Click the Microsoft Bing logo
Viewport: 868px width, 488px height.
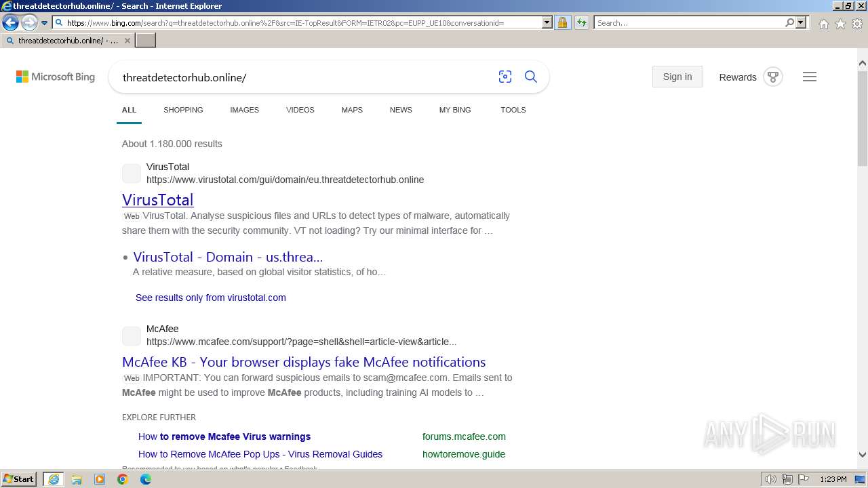pyautogui.click(x=56, y=77)
